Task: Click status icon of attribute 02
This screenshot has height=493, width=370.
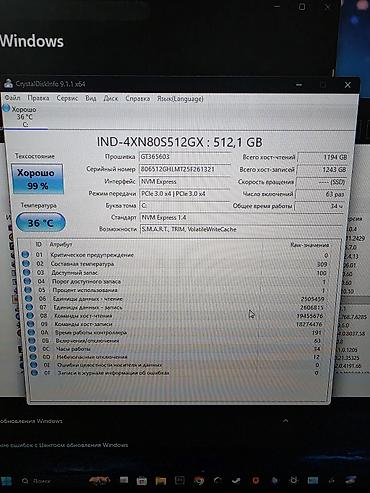Action: 26,263
